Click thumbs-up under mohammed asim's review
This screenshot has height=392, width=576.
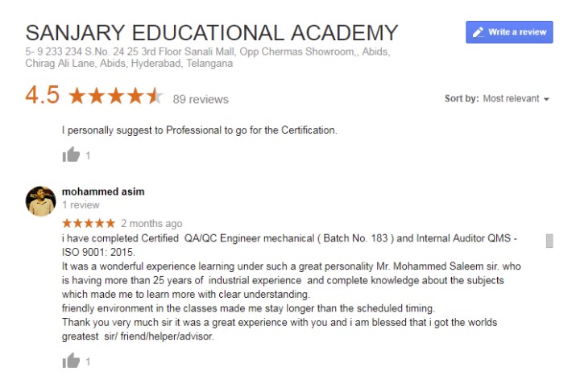point(71,361)
